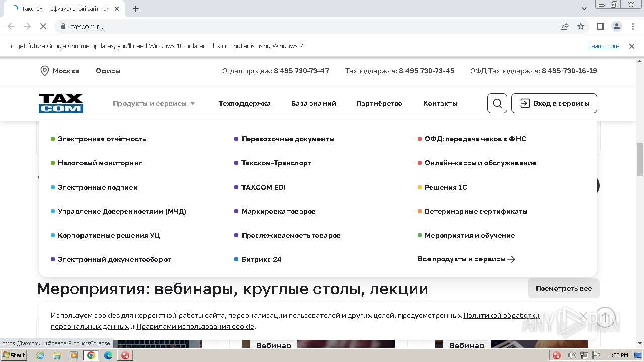The height and width of the screenshot is (362, 644).
Task: Open Решения 1С product
Action: pos(446,187)
